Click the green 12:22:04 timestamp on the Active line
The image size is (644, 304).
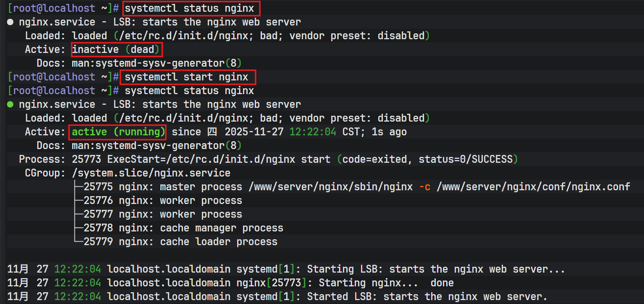click(x=312, y=132)
